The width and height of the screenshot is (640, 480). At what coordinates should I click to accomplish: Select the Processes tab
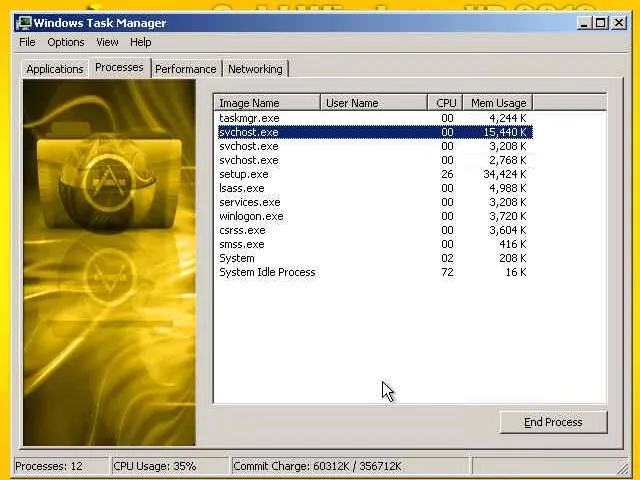click(x=119, y=67)
